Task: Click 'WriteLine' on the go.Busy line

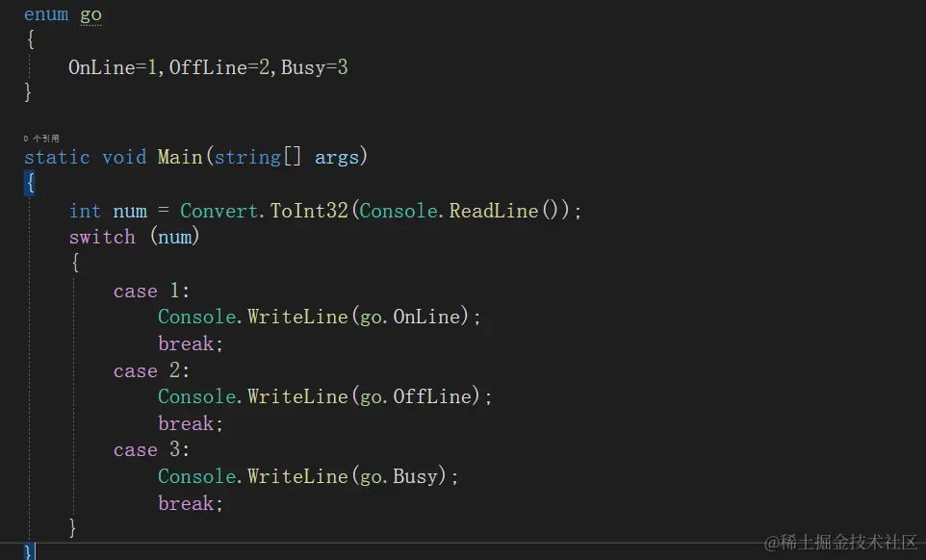Action: click(x=297, y=476)
